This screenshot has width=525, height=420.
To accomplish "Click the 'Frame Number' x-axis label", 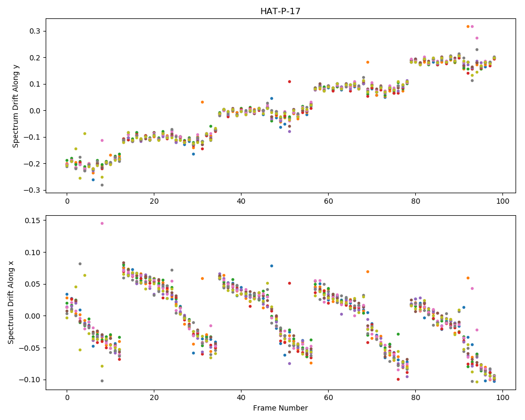I will point(280,408).
